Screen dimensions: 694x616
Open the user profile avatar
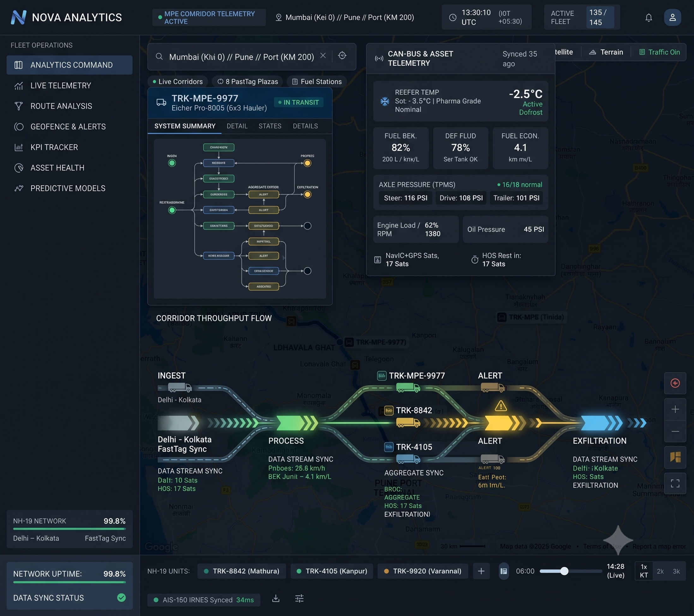(672, 18)
